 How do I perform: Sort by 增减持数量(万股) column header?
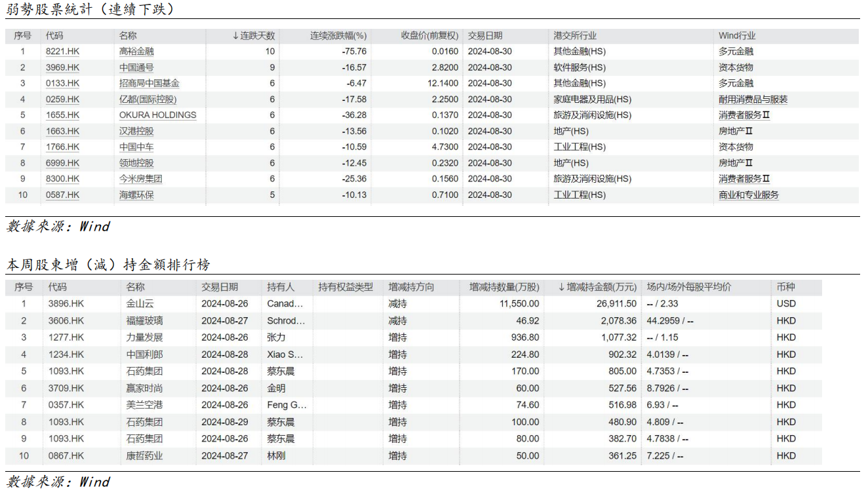click(504, 287)
